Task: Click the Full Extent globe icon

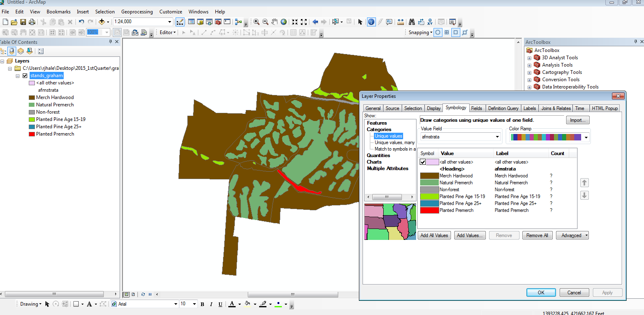Action: [284, 22]
